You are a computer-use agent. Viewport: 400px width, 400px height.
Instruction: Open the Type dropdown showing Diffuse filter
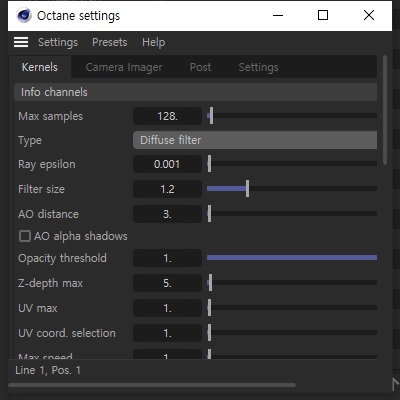[255, 140]
